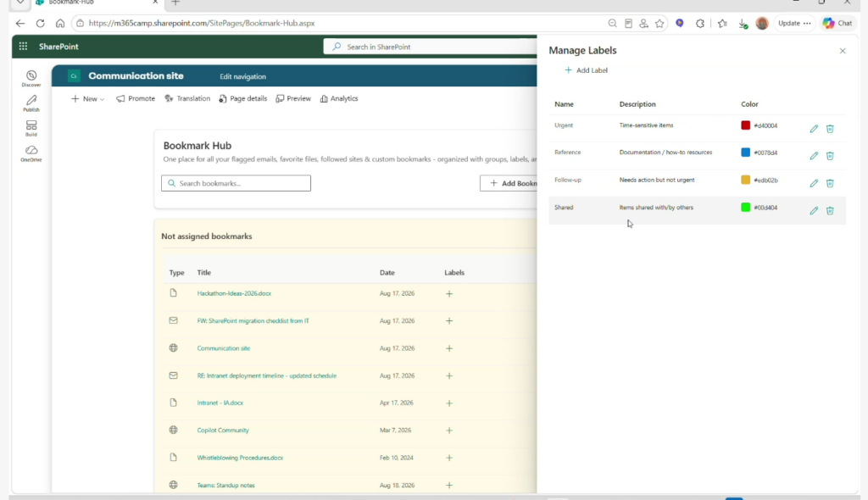Screen dimensions: 868x500
Task: Open the browser profile avatar
Action: click(762, 23)
